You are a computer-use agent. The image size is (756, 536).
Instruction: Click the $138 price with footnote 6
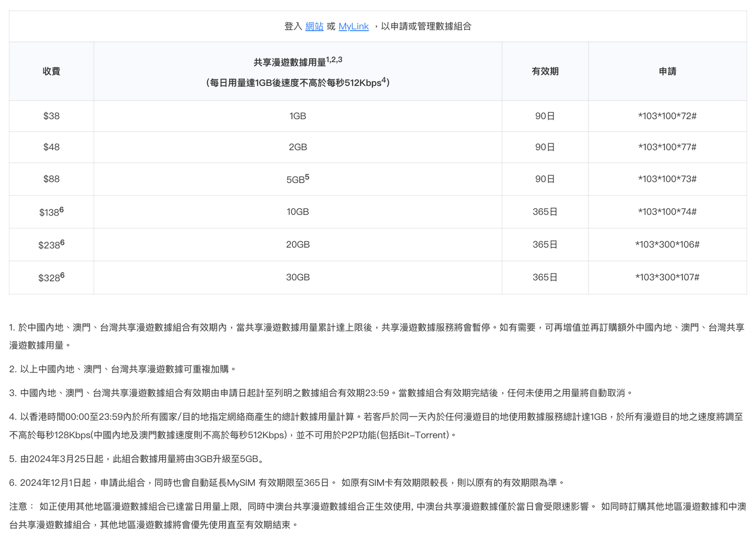click(50, 211)
